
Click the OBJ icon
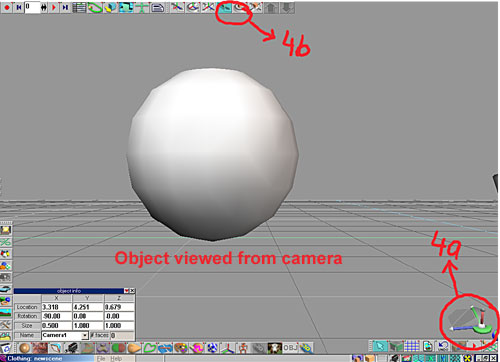click(290, 348)
